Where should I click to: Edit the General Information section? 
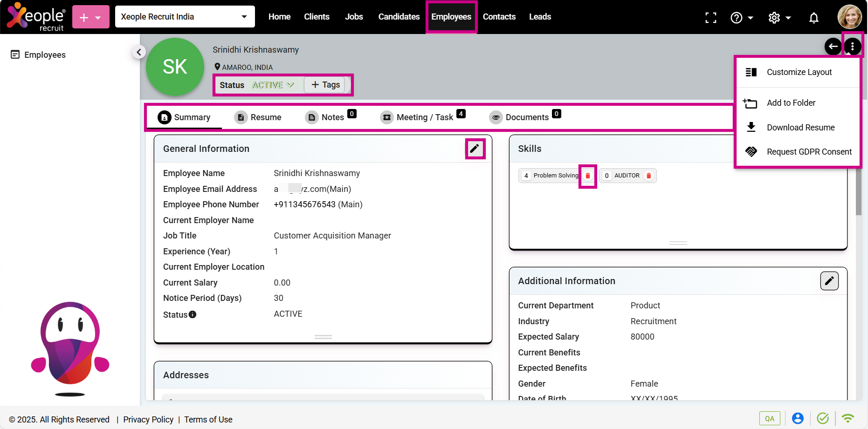coord(475,149)
